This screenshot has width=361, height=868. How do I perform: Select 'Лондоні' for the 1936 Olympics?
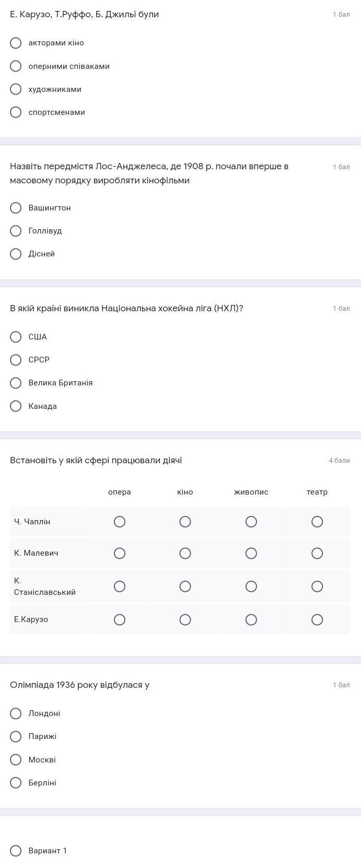(16, 713)
